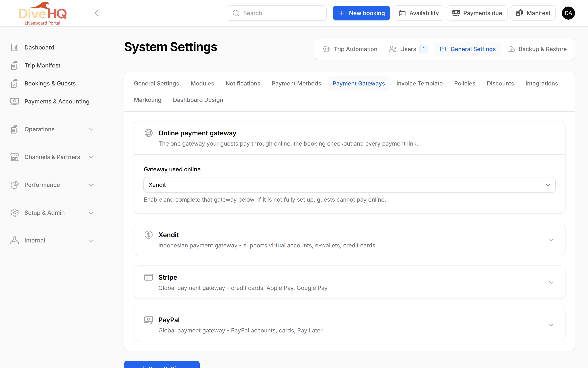The height and width of the screenshot is (368, 588).
Task: Open the Manifest header button
Action: pyautogui.click(x=533, y=13)
